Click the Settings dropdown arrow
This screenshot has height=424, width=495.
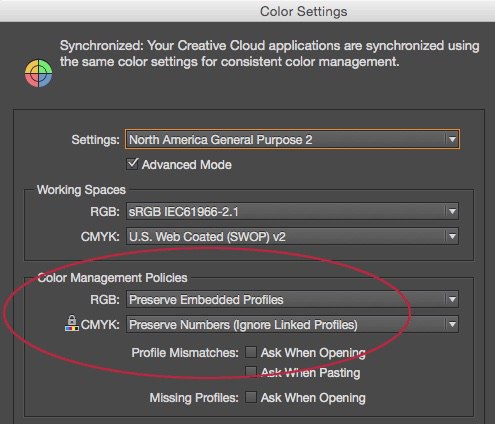coord(452,139)
